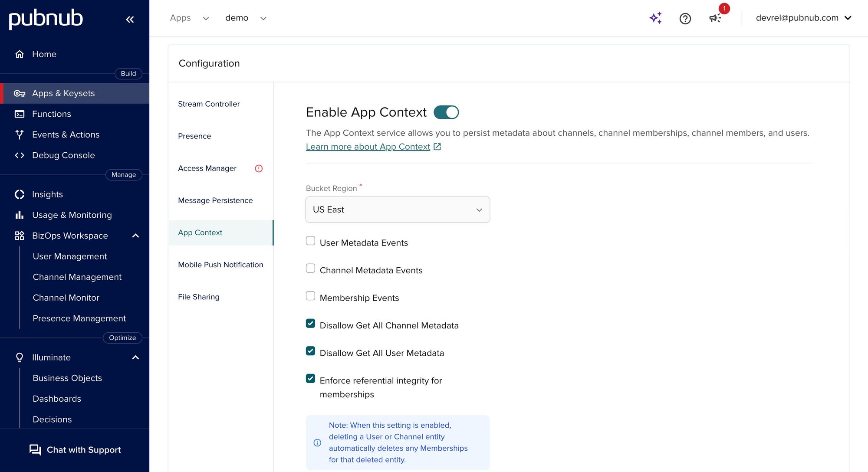Switch to Message Persistence tab

pyautogui.click(x=215, y=200)
